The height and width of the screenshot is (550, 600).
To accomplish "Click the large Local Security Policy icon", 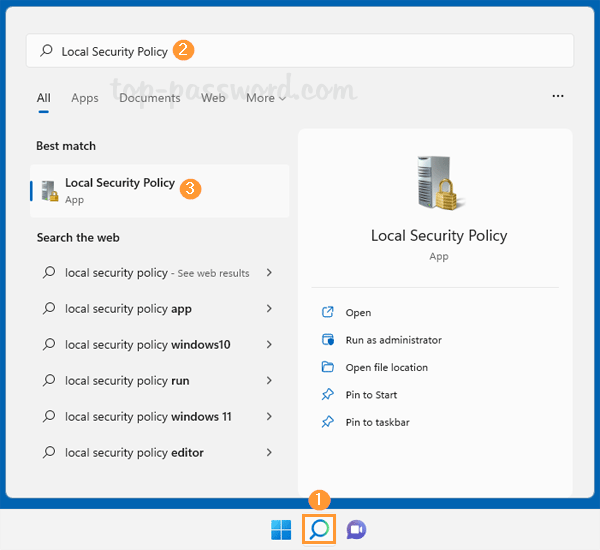I will pos(438,185).
